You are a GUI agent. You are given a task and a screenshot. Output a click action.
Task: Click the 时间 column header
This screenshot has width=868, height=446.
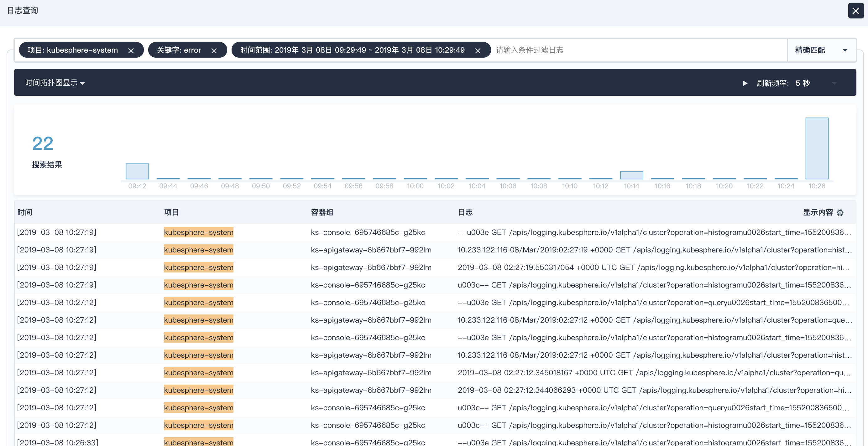click(24, 212)
